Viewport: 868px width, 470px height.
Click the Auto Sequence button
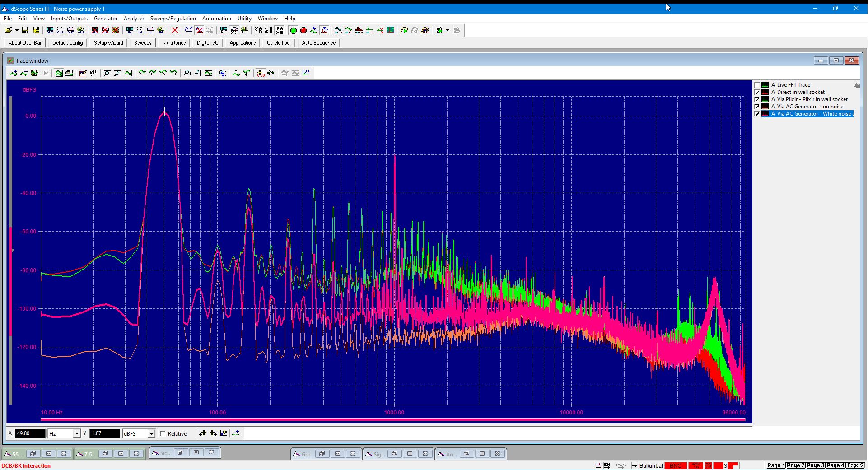click(x=319, y=43)
